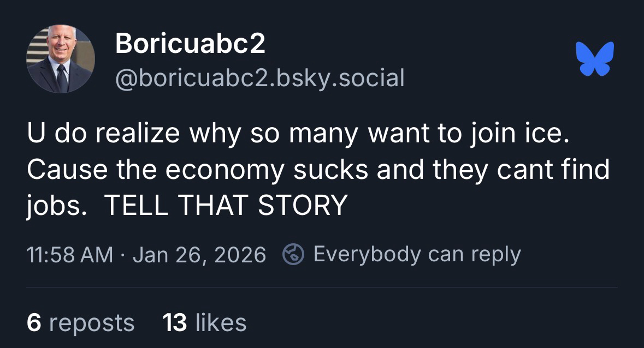Click the man's face in the avatar
The height and width of the screenshot is (348, 644).
click(x=60, y=43)
